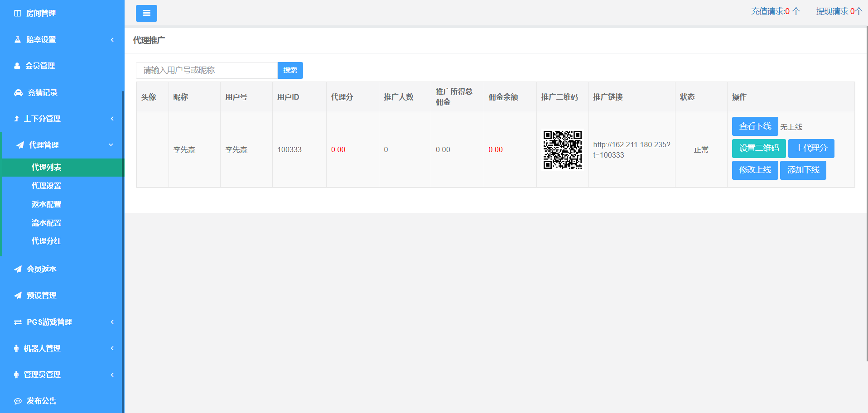868x413 pixels.
Task: Expand the 机器人管理 submenu arrow
Action: 112,348
